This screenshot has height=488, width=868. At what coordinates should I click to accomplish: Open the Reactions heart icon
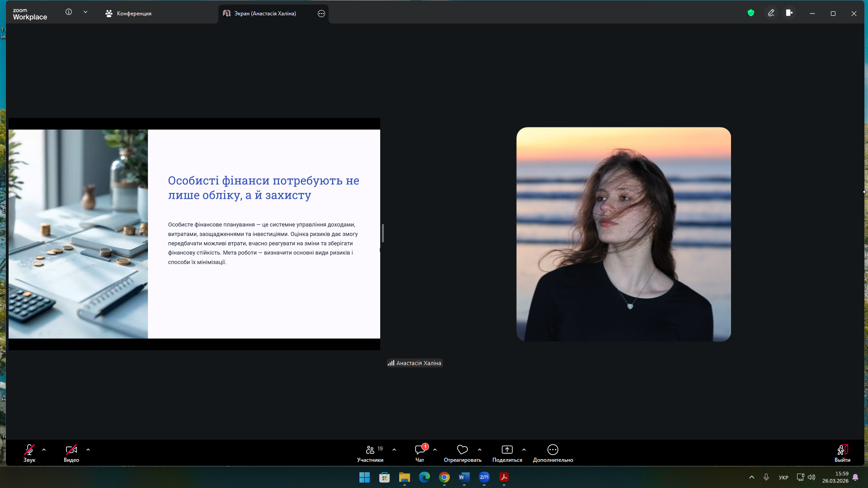pos(462,450)
